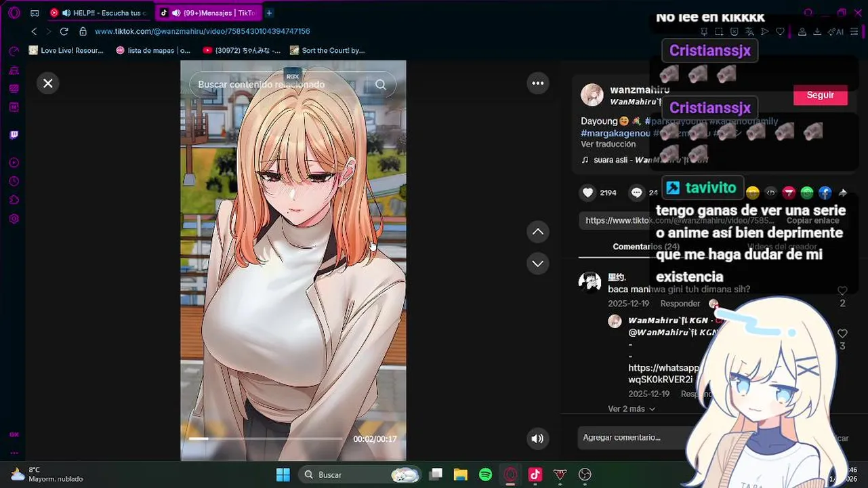Open the Easy Setup sliders icon
Viewport: 868px width, 488px height.
(855, 31)
